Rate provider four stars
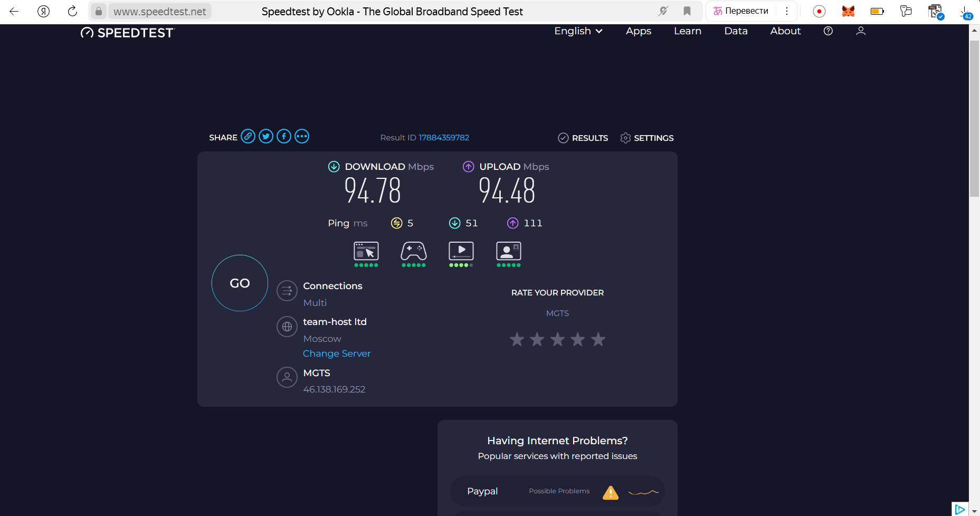The width and height of the screenshot is (980, 516). click(x=578, y=339)
